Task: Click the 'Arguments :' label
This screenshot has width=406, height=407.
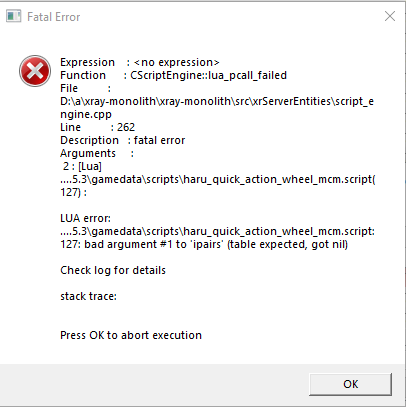Action: 97,153
